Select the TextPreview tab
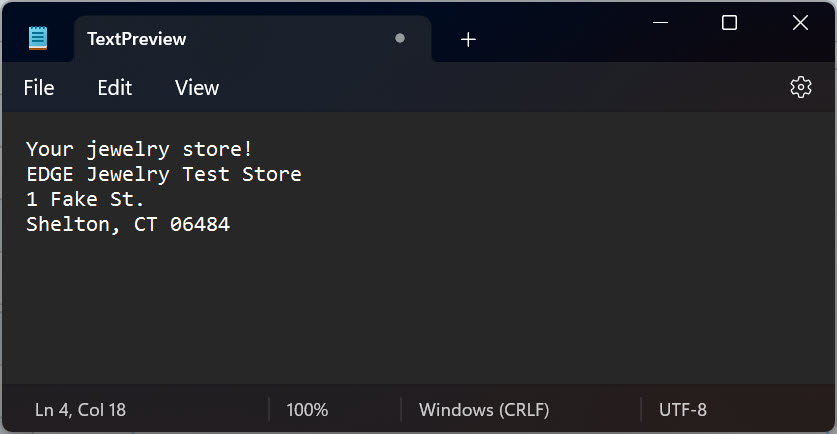Image resolution: width=837 pixels, height=434 pixels. coord(200,39)
